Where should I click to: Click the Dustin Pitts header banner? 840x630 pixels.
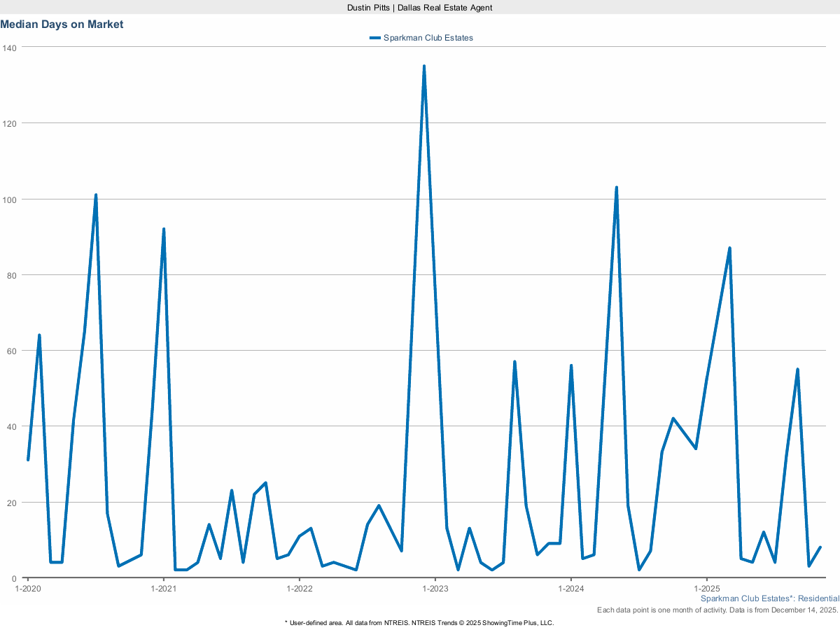(x=419, y=8)
